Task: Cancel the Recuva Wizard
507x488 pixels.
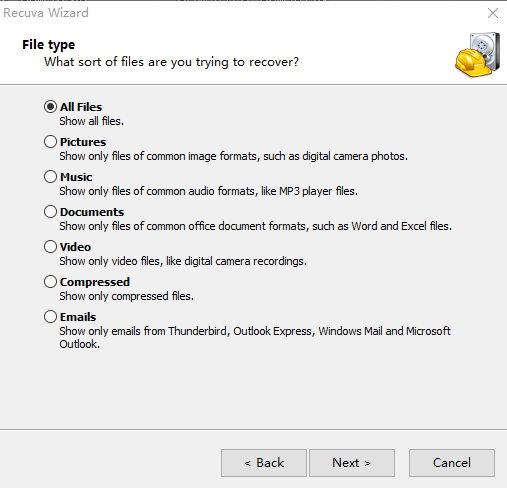Action: click(452, 463)
